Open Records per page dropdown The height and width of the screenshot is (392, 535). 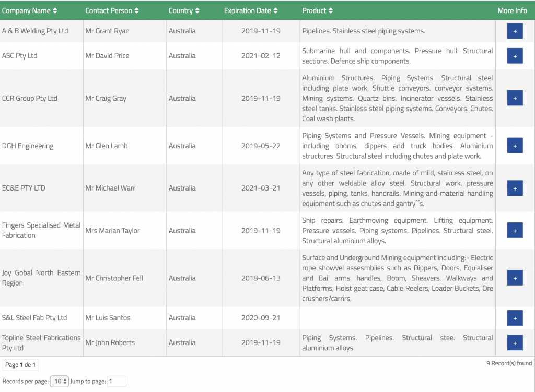[59, 382]
